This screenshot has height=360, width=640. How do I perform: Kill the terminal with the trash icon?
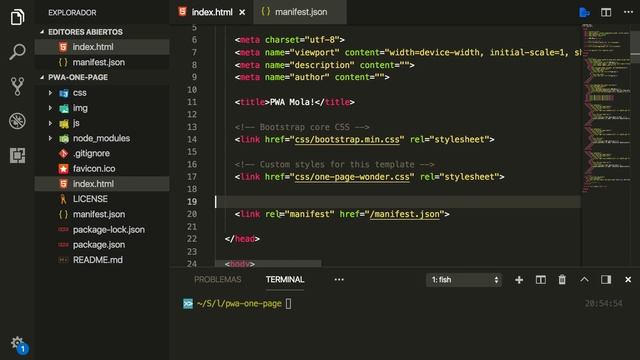click(x=562, y=280)
